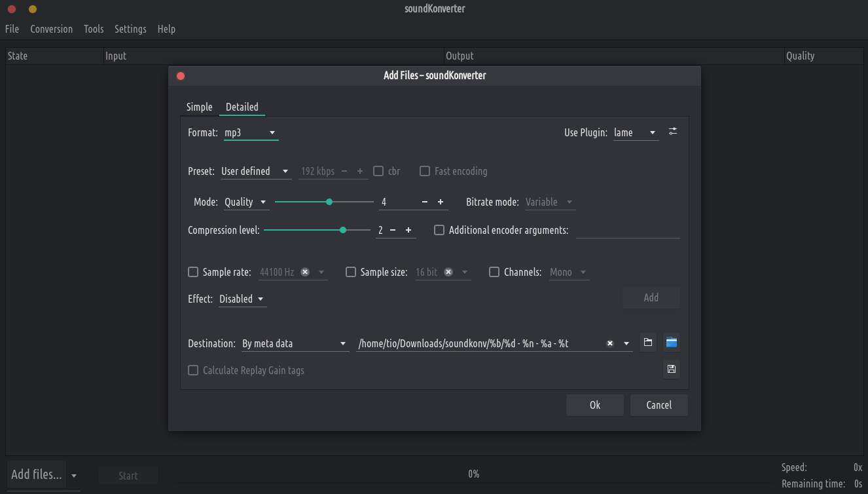The width and height of the screenshot is (868, 494).
Task: Open the Format mp3 dropdown
Action: point(251,132)
